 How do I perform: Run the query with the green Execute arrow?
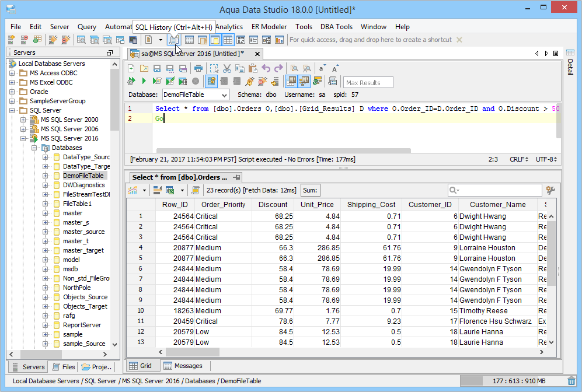144,82
